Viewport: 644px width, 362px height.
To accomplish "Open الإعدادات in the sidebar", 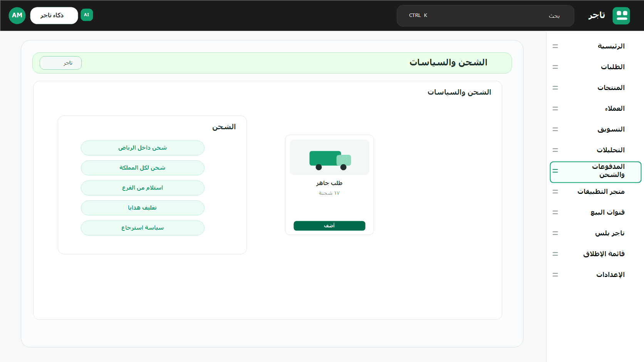I will tap(595, 275).
